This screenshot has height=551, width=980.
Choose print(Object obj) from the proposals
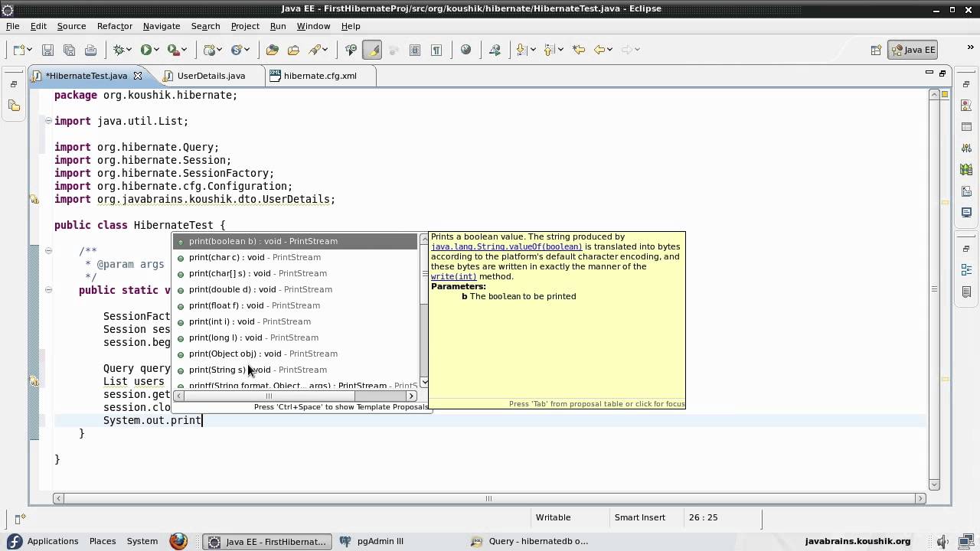[x=296, y=354]
